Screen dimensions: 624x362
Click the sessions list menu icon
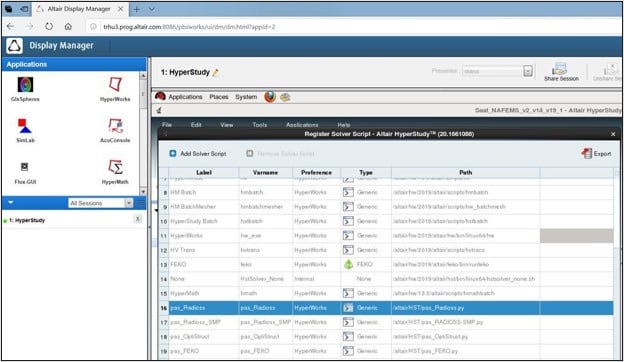tap(141, 203)
